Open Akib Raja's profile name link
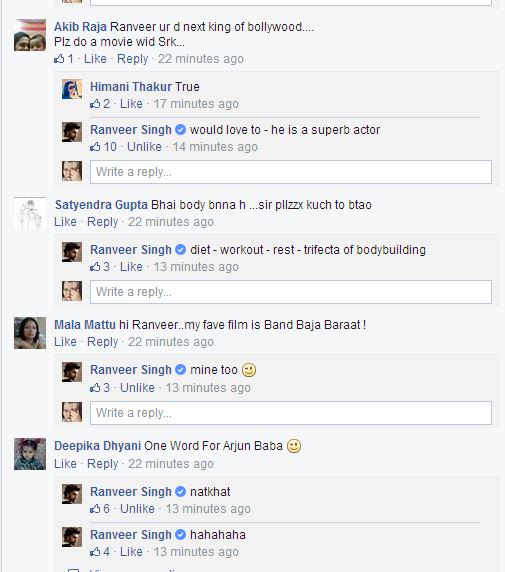The height and width of the screenshot is (572, 505). pos(80,27)
